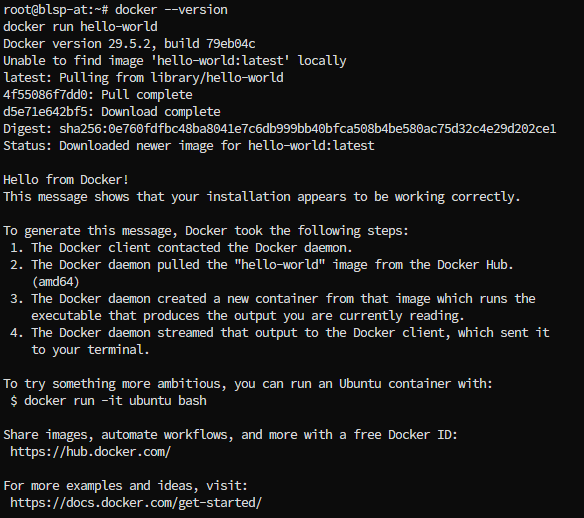Click the 'installation appears to be working' line
This screenshot has height=518, width=584.
coord(261,197)
